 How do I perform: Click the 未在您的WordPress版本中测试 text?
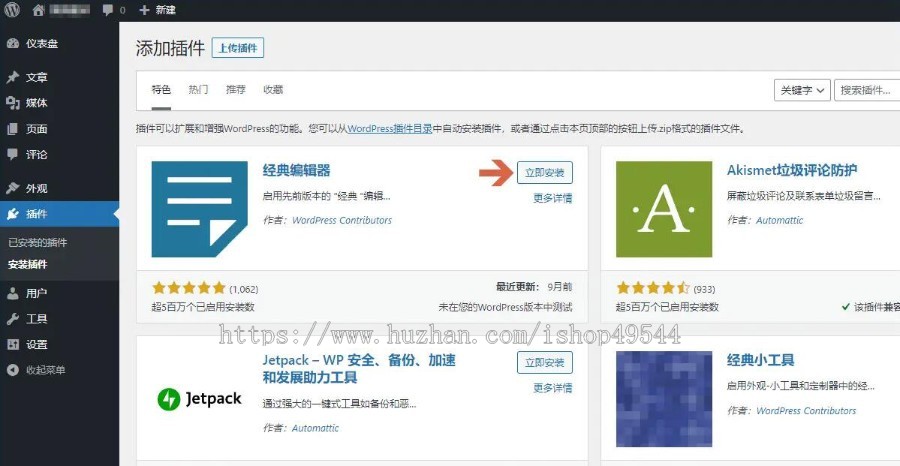506,307
